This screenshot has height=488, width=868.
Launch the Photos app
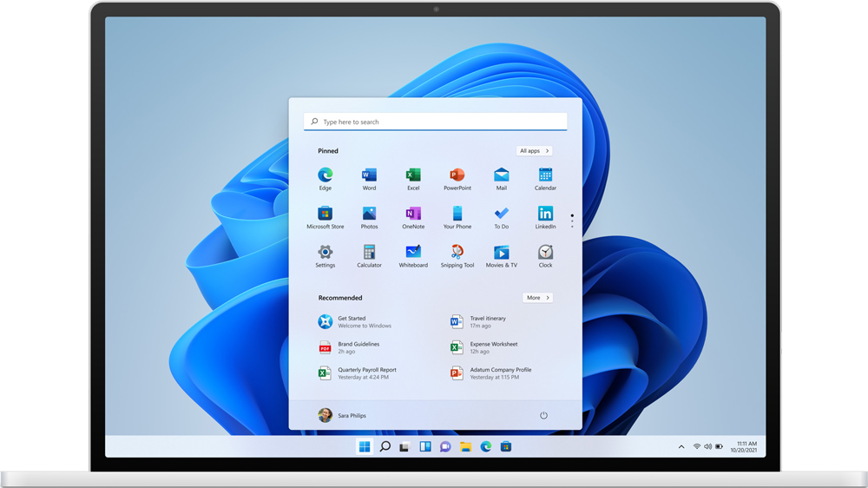(369, 218)
